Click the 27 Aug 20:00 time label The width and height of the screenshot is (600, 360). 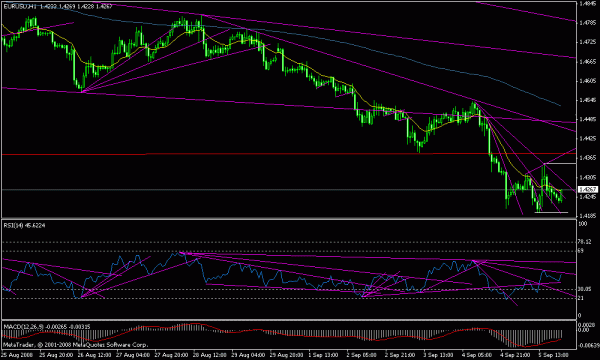171,355
